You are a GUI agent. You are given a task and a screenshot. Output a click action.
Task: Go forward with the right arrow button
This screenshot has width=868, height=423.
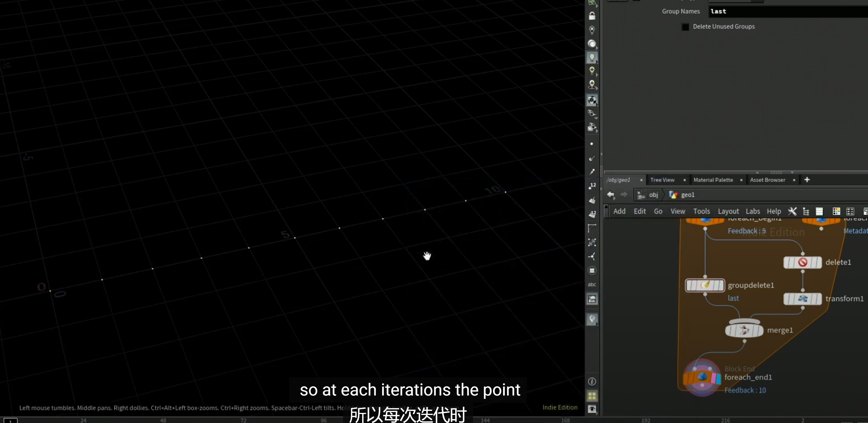pos(624,195)
